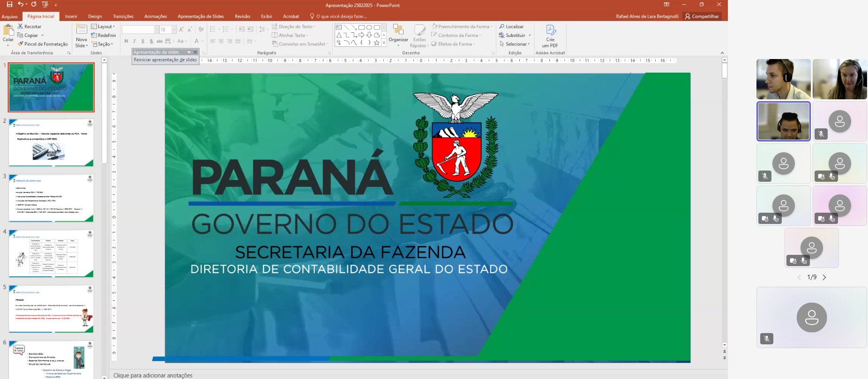Image resolution: width=868 pixels, height=379 pixels.
Task: Expand the shapes gallery more button
Action: pos(384,43)
